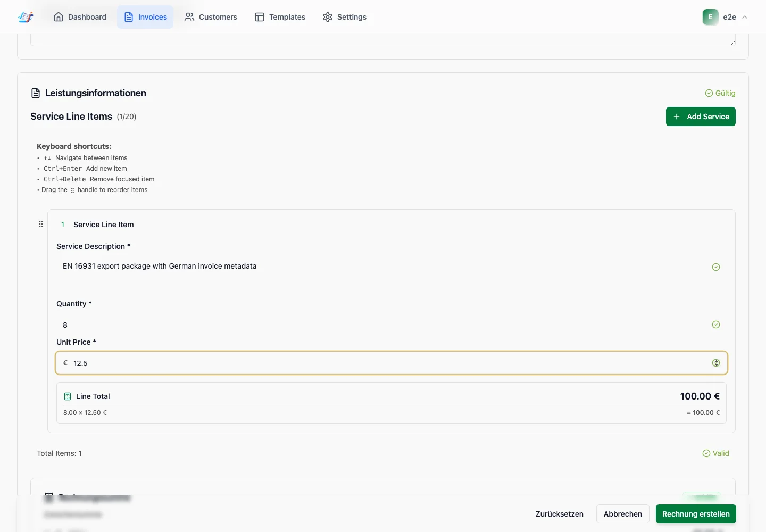This screenshot has height=532, width=766.
Task: Click Rechnung erstellen to create invoice
Action: tap(696, 514)
